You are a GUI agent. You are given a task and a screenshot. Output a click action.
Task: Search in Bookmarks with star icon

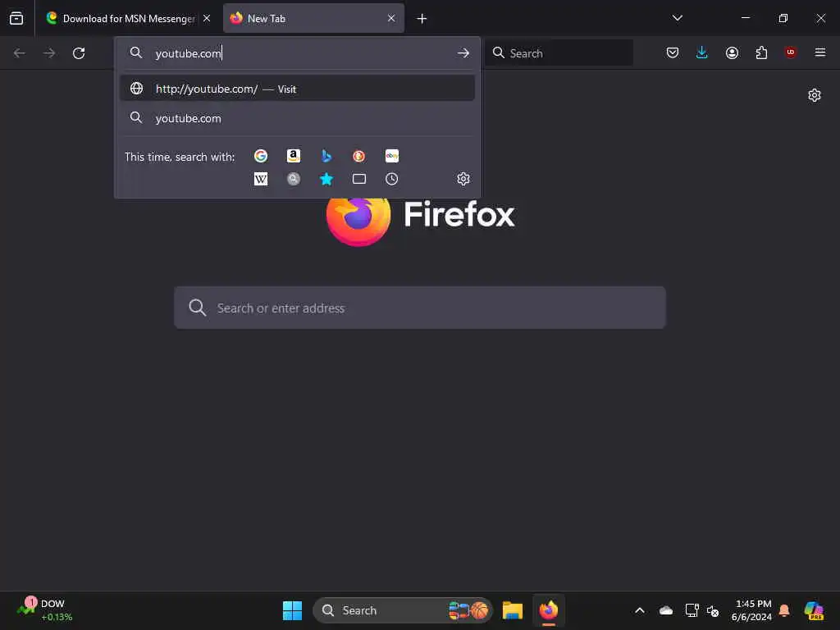click(x=326, y=179)
